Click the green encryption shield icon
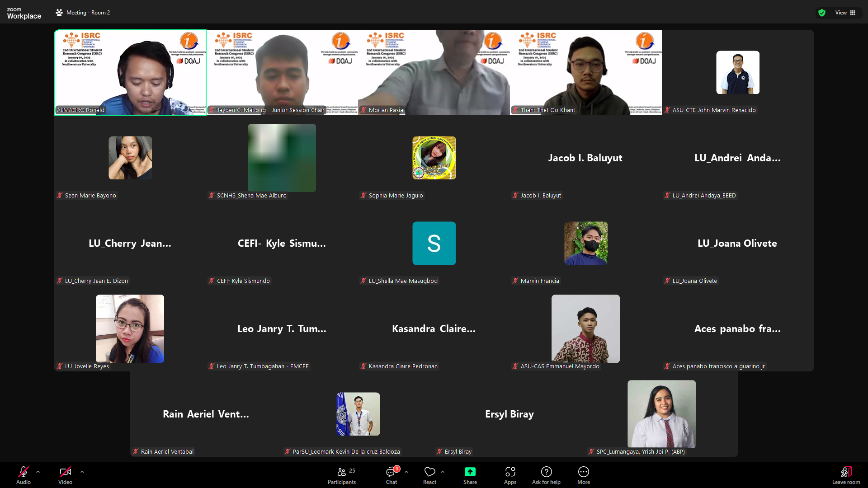 pyautogui.click(x=822, y=13)
